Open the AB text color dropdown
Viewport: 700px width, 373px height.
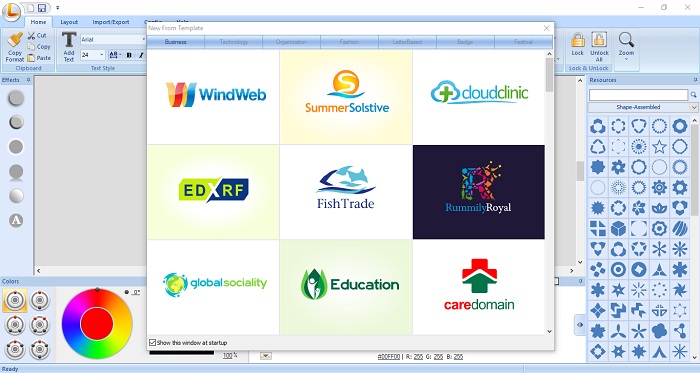[116, 55]
